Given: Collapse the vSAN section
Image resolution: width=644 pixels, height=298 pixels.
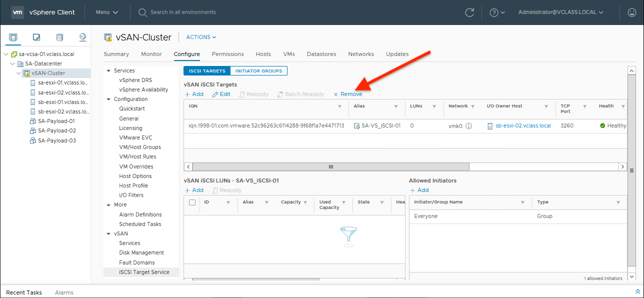Looking at the screenshot, I should [x=108, y=233].
